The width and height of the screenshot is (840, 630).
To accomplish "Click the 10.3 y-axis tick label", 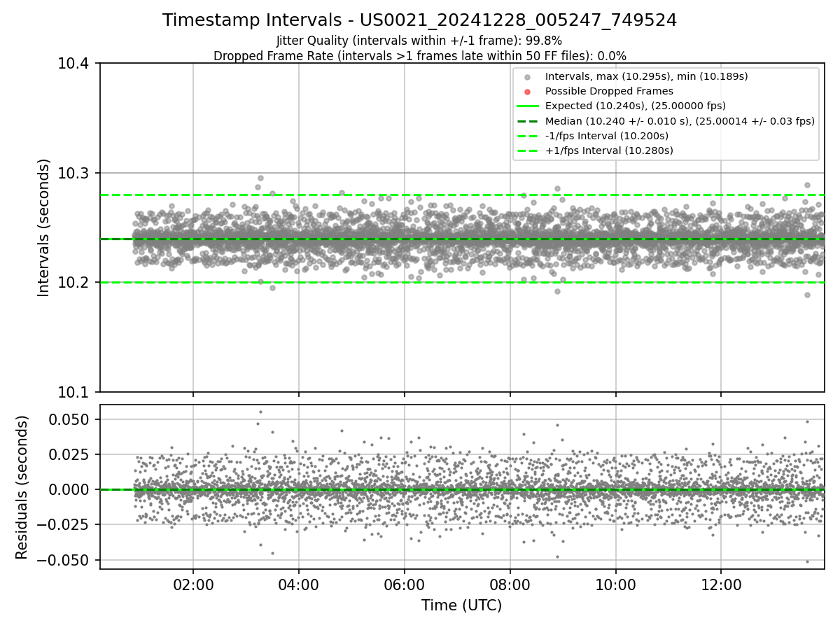I will pyautogui.click(x=75, y=173).
